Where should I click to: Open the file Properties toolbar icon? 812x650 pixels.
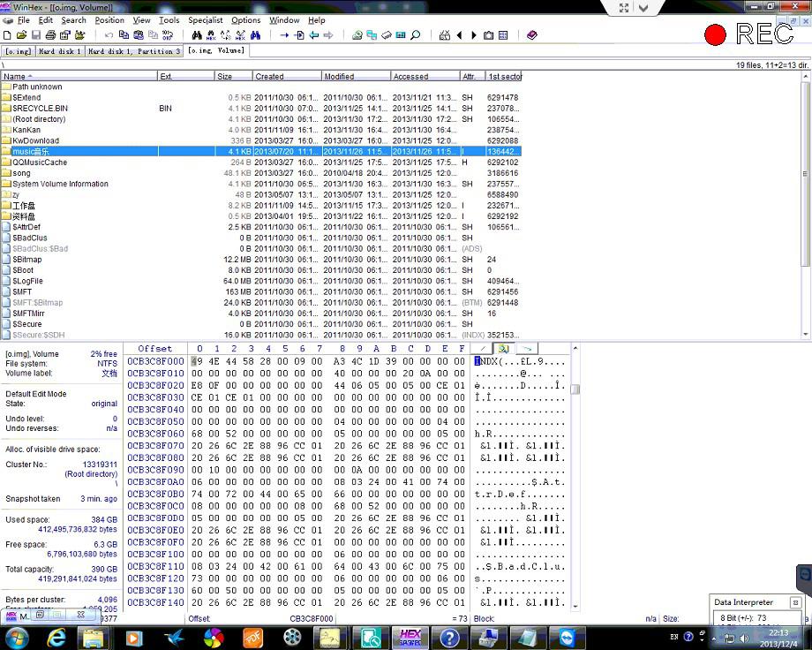pyautogui.click(x=64, y=35)
